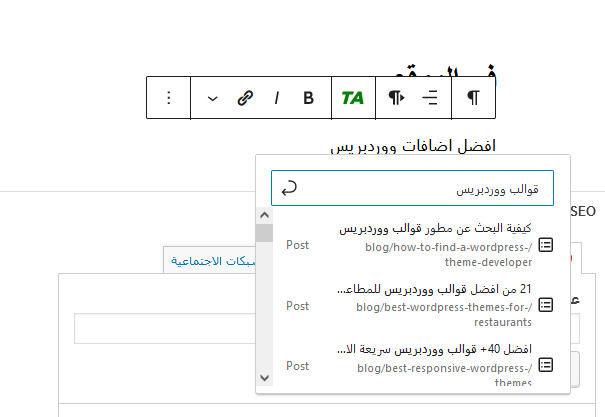605x417 pixels.
Task: Click the suggestions scrollbar thumb
Action: click(264, 233)
